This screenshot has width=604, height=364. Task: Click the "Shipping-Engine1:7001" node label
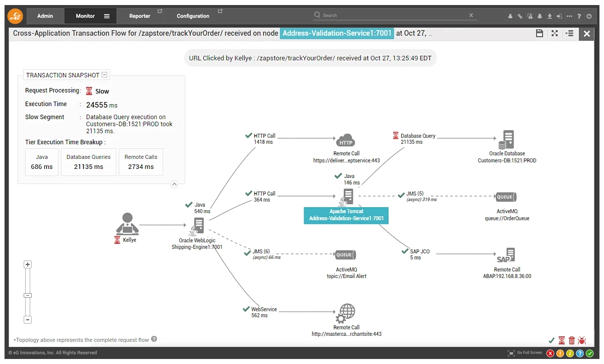coord(197,247)
